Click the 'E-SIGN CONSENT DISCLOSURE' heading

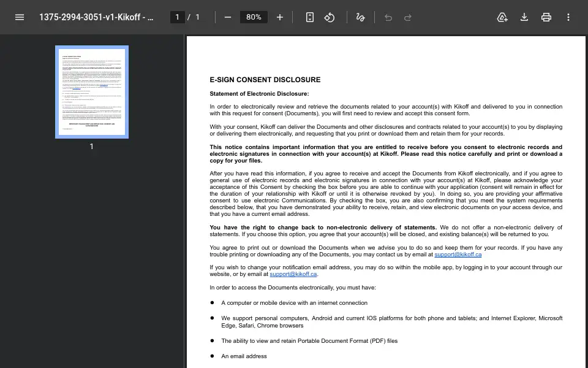[x=265, y=80]
